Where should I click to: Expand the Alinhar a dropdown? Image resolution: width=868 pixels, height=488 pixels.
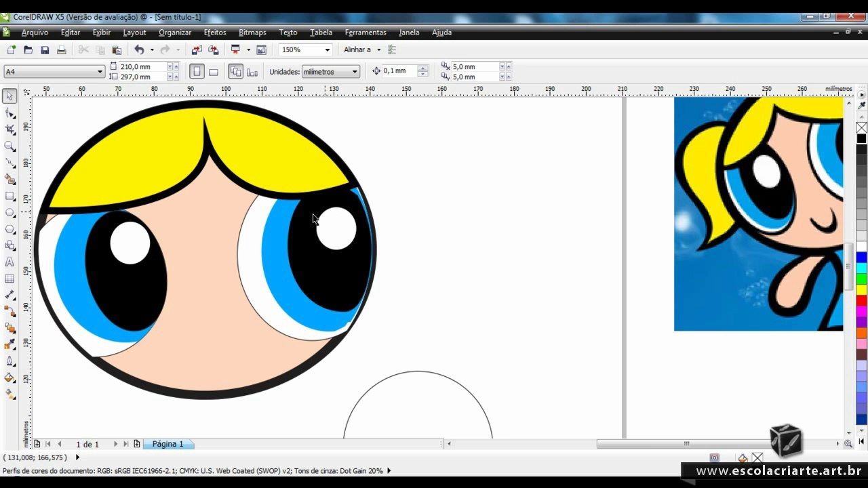point(378,49)
